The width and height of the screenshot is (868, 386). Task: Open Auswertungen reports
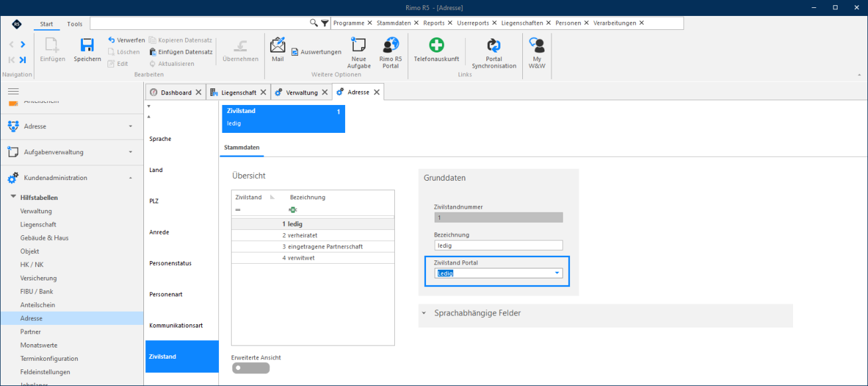pos(317,52)
